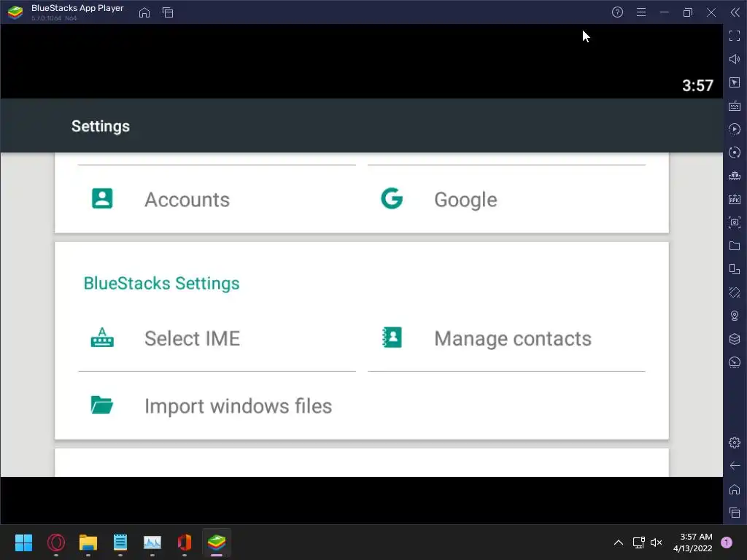
Task: Go to BlueStacks home from title bar
Action: point(144,12)
